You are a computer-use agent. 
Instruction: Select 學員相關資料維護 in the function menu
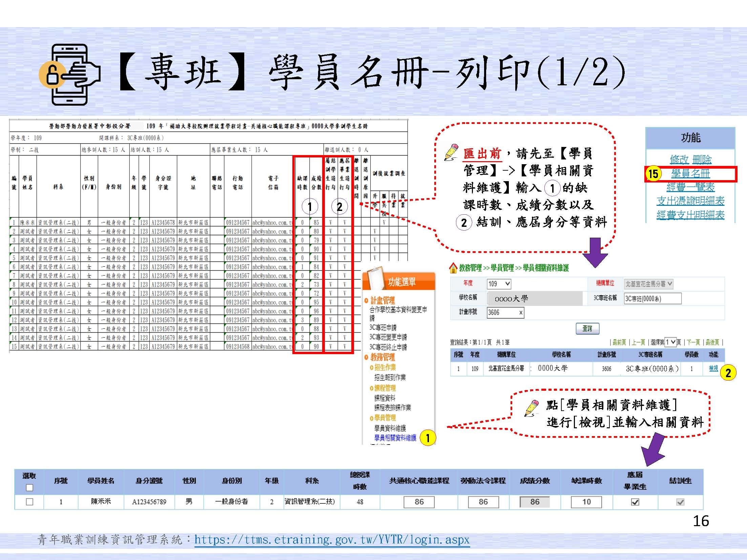tap(395, 438)
